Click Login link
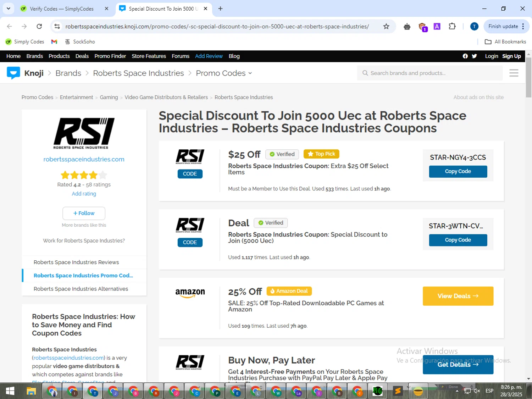 tap(492, 56)
